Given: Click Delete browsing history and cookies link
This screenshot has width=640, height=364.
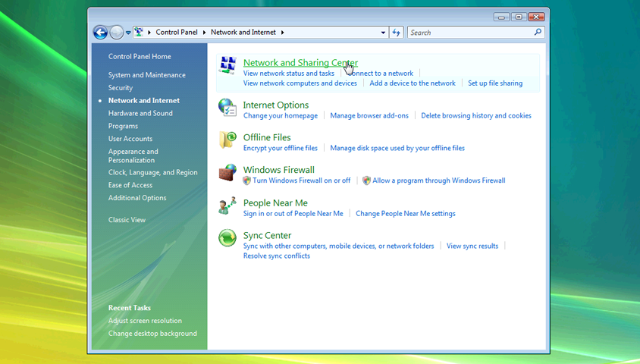Looking at the screenshot, I should [x=475, y=116].
